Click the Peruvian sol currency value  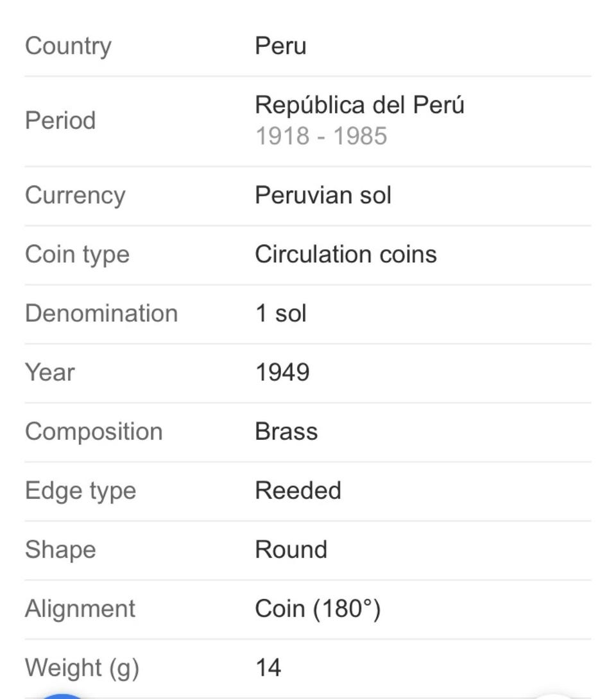click(x=323, y=195)
